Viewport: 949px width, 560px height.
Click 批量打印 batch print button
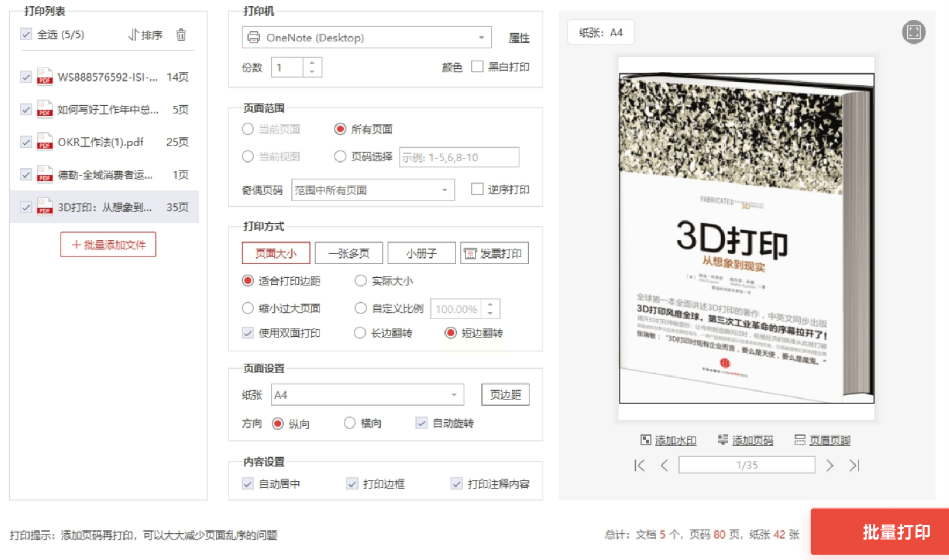pos(880,532)
